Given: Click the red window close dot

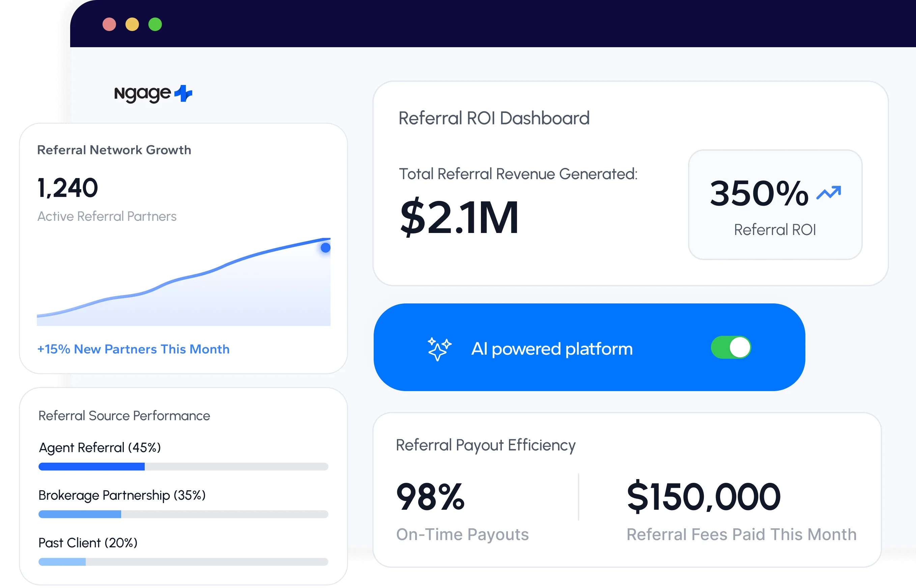Looking at the screenshot, I should [x=109, y=24].
